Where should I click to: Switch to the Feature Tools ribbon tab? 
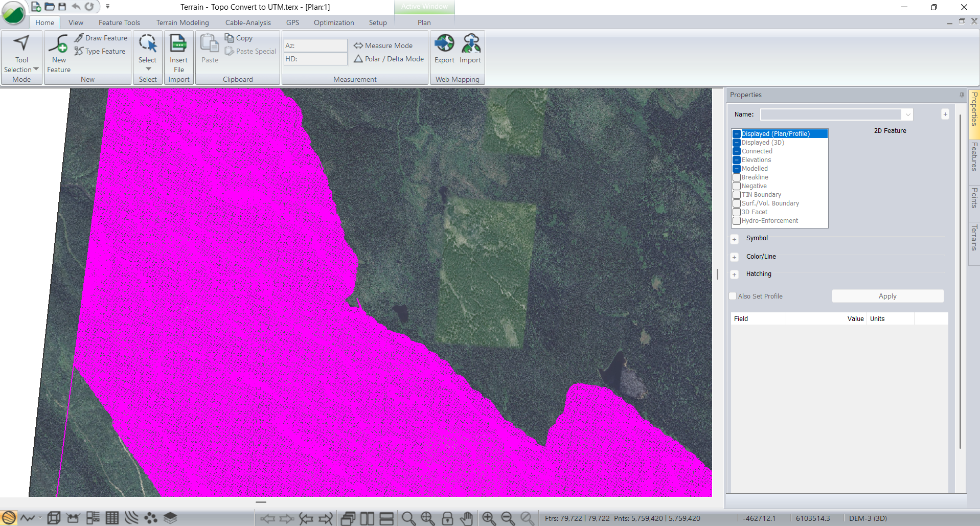click(119, 22)
